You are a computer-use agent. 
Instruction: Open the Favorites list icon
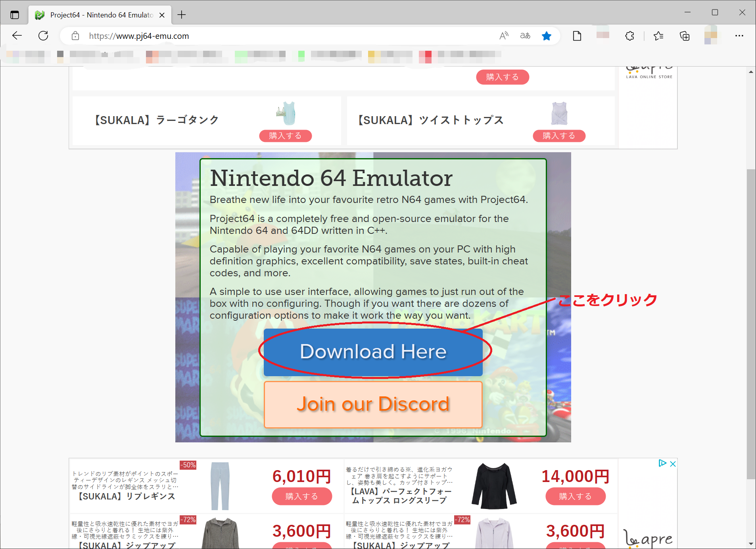point(658,36)
